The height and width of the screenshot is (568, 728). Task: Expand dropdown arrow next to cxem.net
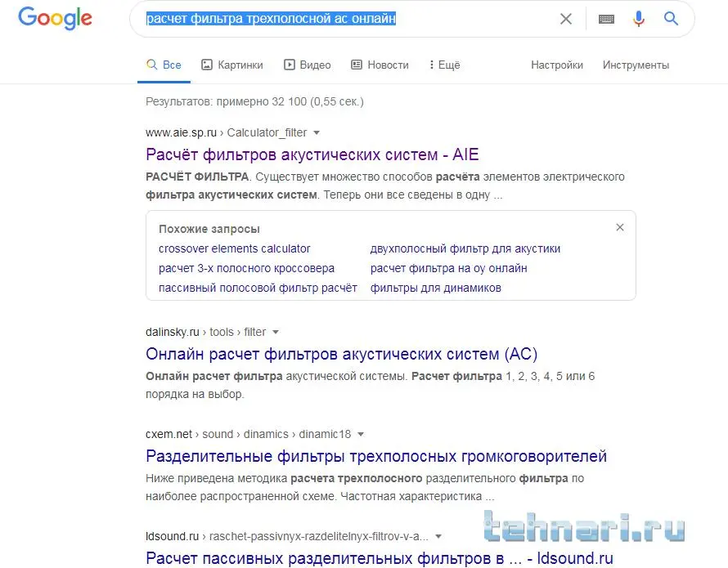click(361, 434)
